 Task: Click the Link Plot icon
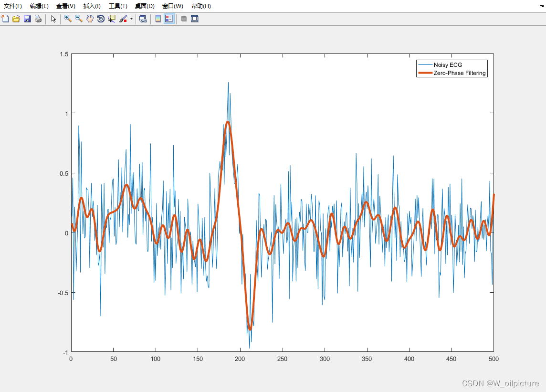pyautogui.click(x=143, y=19)
